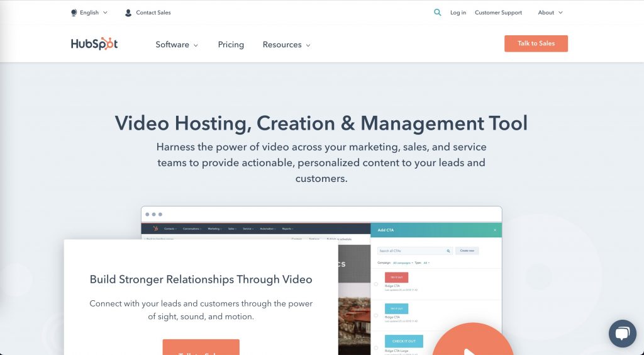Click Create new in the Add CTA panel
Viewport: 644px width, 355px height.
coord(467,251)
